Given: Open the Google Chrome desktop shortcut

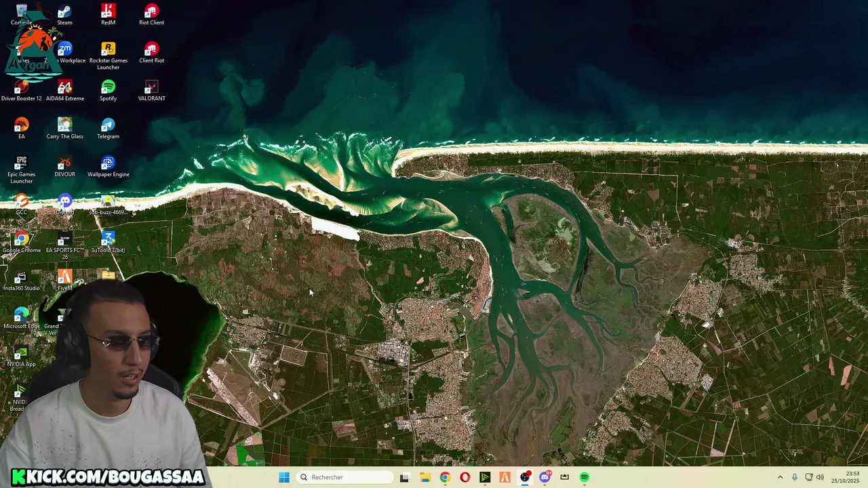Looking at the screenshot, I should [21, 243].
